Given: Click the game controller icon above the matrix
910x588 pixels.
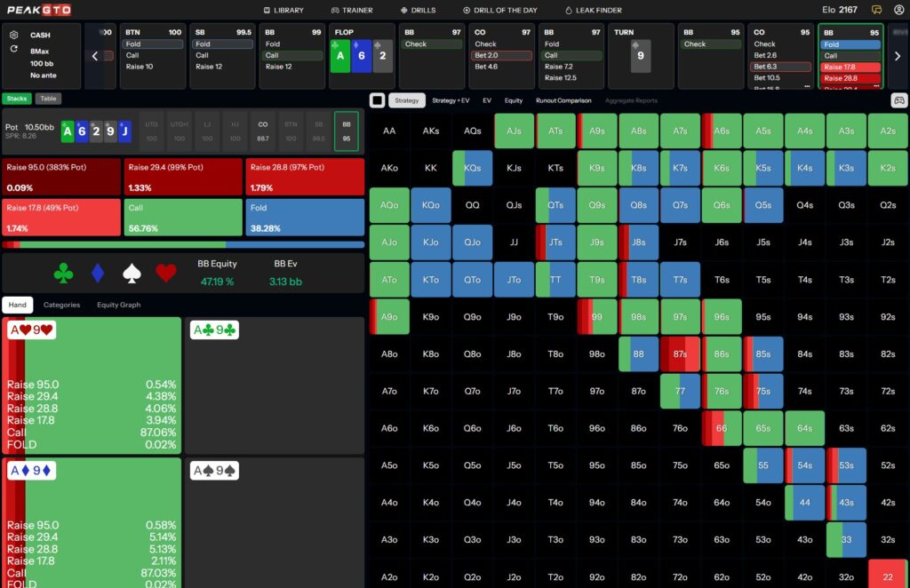Looking at the screenshot, I should pos(898,100).
